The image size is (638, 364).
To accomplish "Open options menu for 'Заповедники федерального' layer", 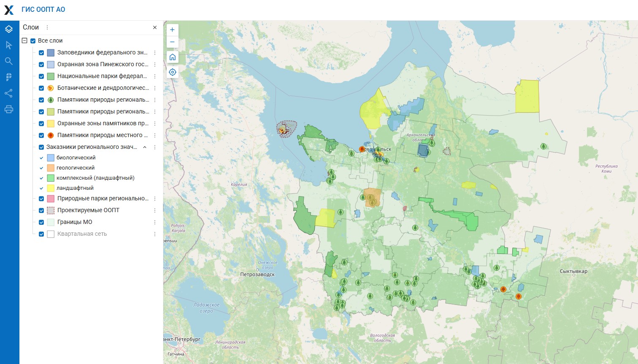I will point(155,53).
